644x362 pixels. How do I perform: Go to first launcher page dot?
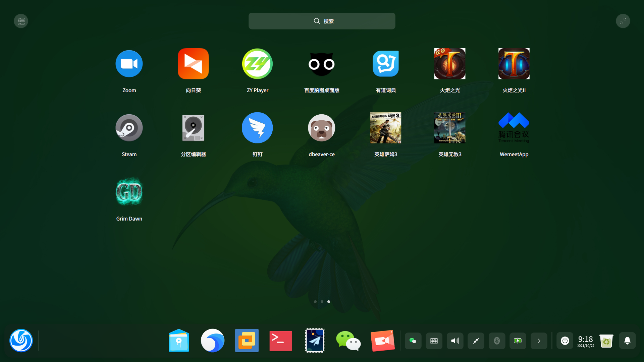click(x=315, y=302)
